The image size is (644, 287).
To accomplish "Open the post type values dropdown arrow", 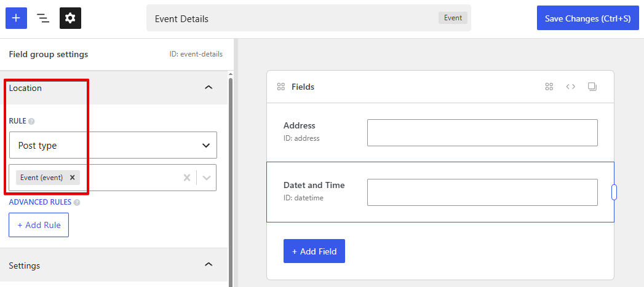I will pos(207,178).
